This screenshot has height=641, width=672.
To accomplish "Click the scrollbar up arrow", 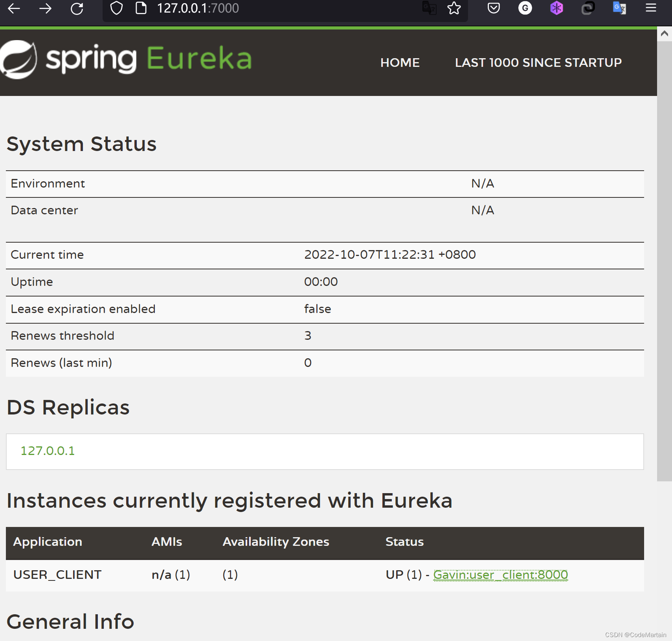I will pos(665,34).
